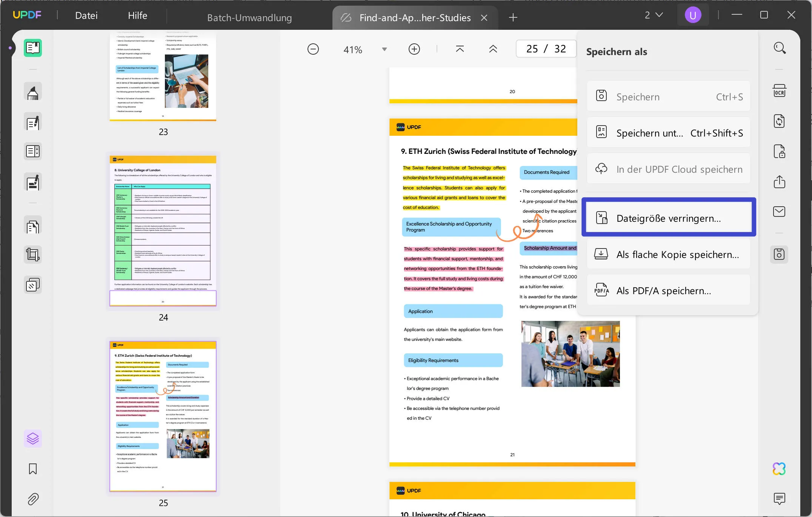This screenshot has height=517, width=812.
Task: Select the Crop Pages tool
Action: click(33, 255)
